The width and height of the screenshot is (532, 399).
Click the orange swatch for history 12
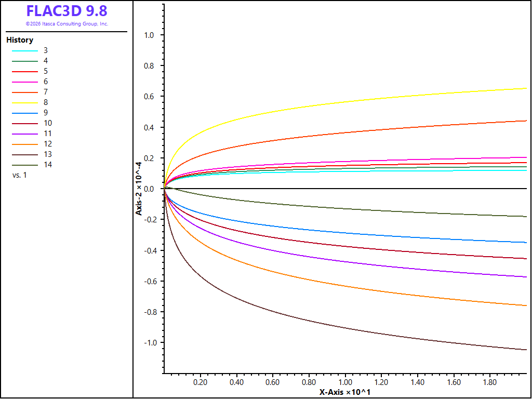25,144
